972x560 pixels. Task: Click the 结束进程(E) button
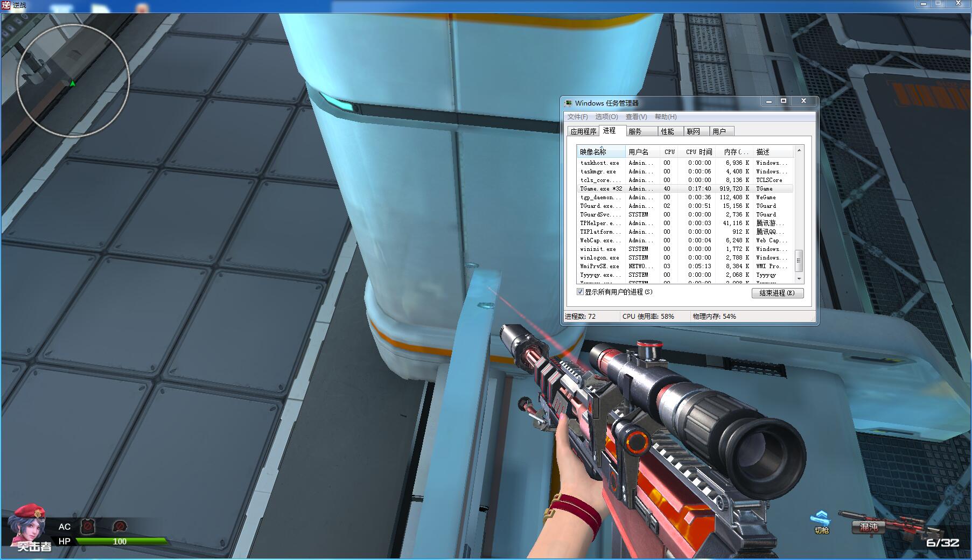pos(777,293)
